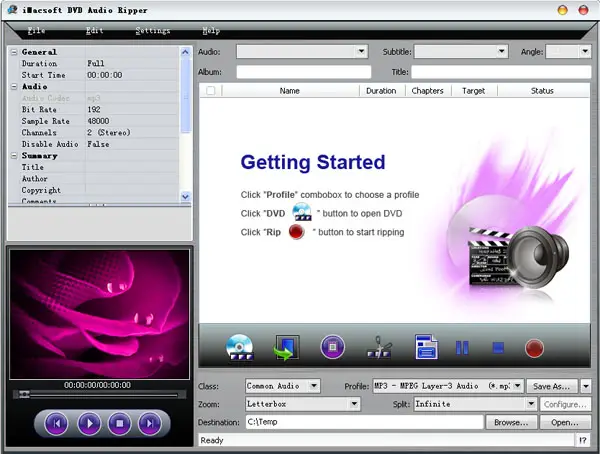Click the purple round snapshot toolbar icon
Image resolution: width=600 pixels, height=454 pixels.
(332, 347)
